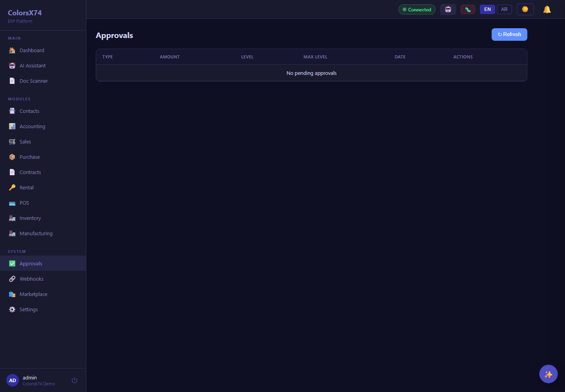Click the LEVEL column header
The image size is (565, 392).
pyautogui.click(x=248, y=57)
